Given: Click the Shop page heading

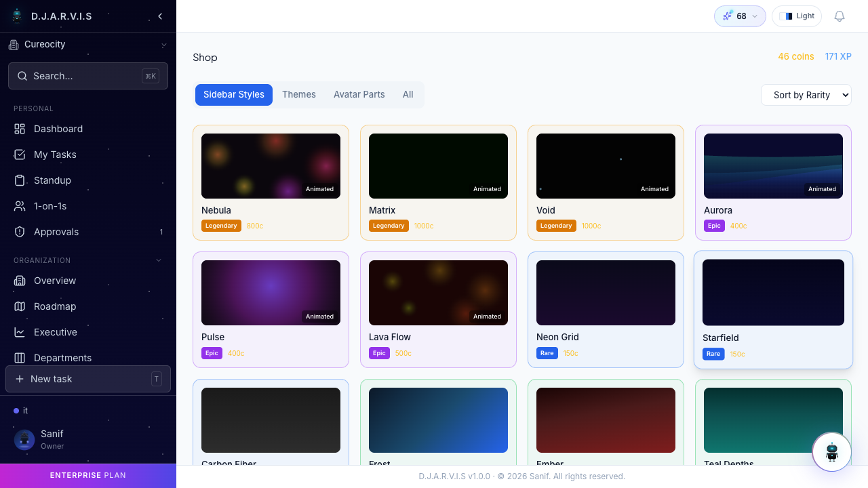Looking at the screenshot, I should (x=205, y=58).
